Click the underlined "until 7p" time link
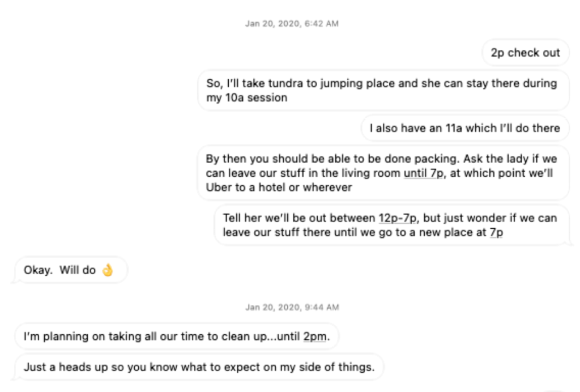 click(x=423, y=173)
